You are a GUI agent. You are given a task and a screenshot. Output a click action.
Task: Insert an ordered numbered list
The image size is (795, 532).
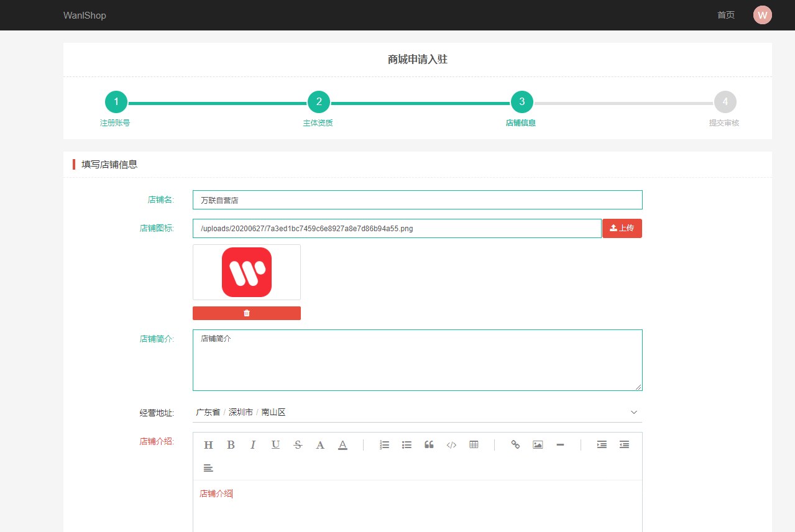coord(384,445)
